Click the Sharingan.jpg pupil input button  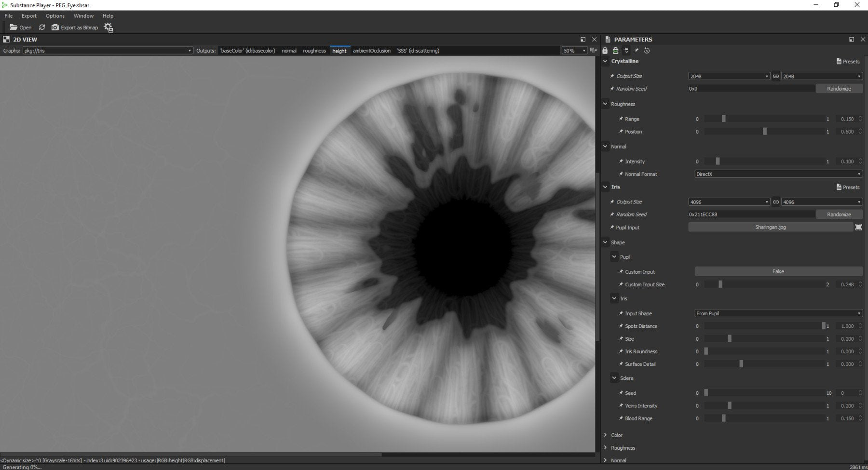[x=771, y=227]
